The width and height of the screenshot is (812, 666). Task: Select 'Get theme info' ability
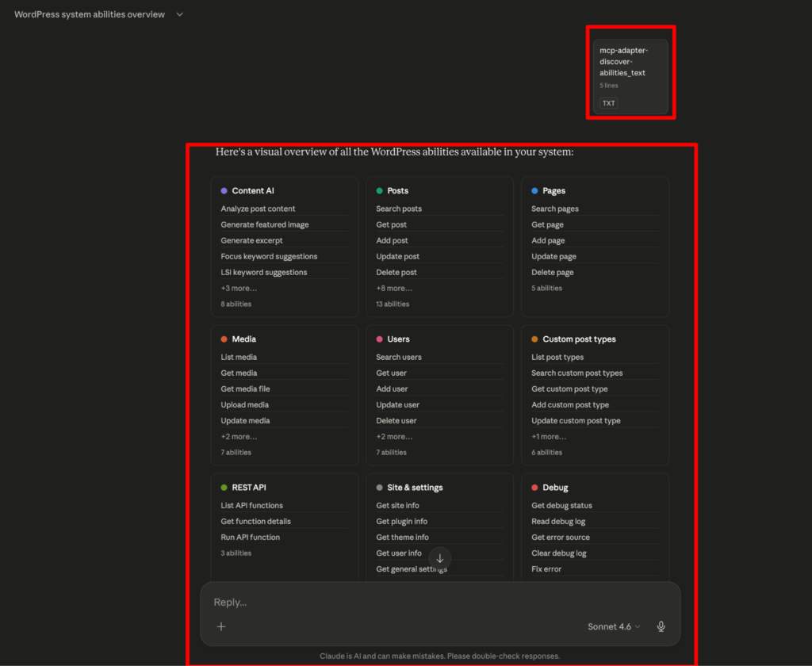click(402, 537)
